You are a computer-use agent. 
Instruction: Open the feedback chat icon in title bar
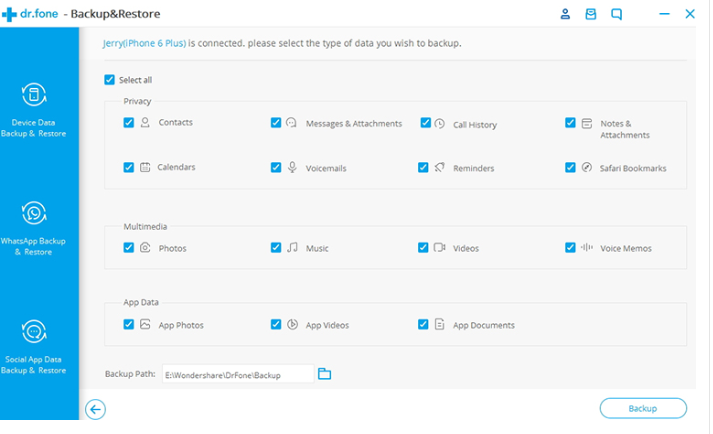(617, 14)
